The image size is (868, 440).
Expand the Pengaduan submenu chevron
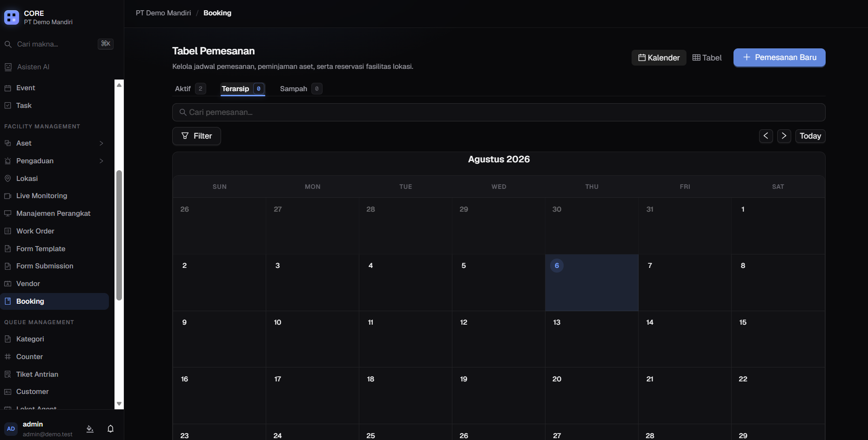pyautogui.click(x=101, y=161)
